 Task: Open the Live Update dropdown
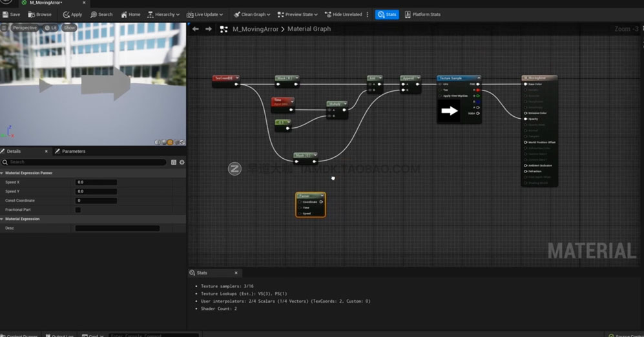205,14
